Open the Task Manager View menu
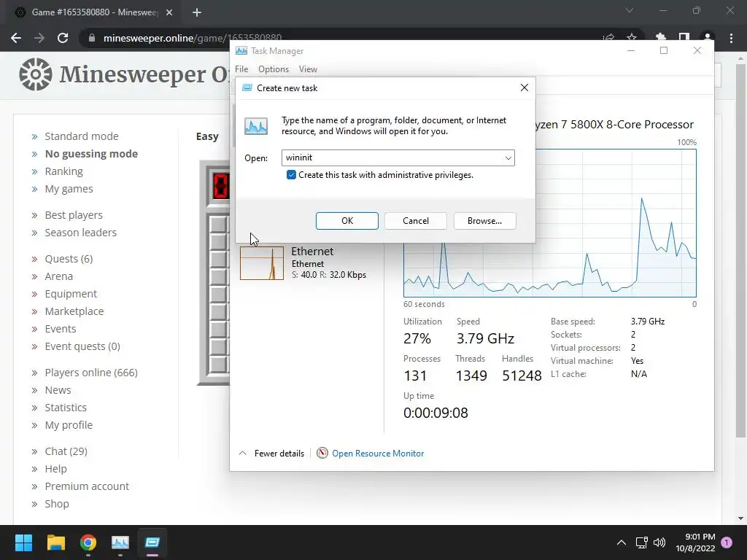The height and width of the screenshot is (560, 747). (x=308, y=69)
